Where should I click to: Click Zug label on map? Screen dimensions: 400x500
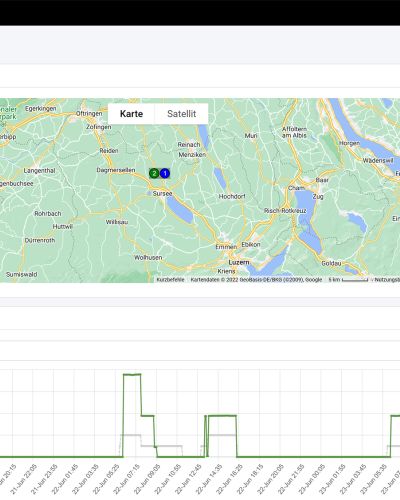318,197
